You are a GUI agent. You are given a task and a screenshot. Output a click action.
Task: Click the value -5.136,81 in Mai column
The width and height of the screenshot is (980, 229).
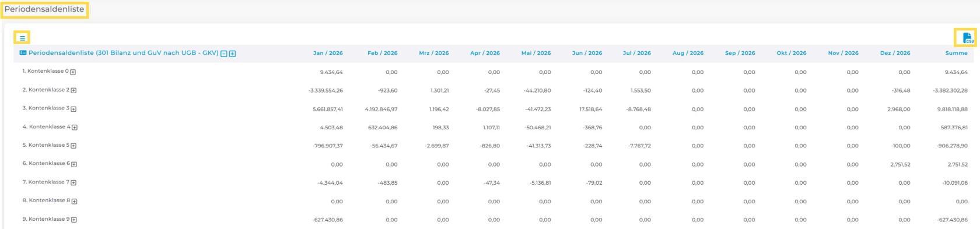[539, 183]
